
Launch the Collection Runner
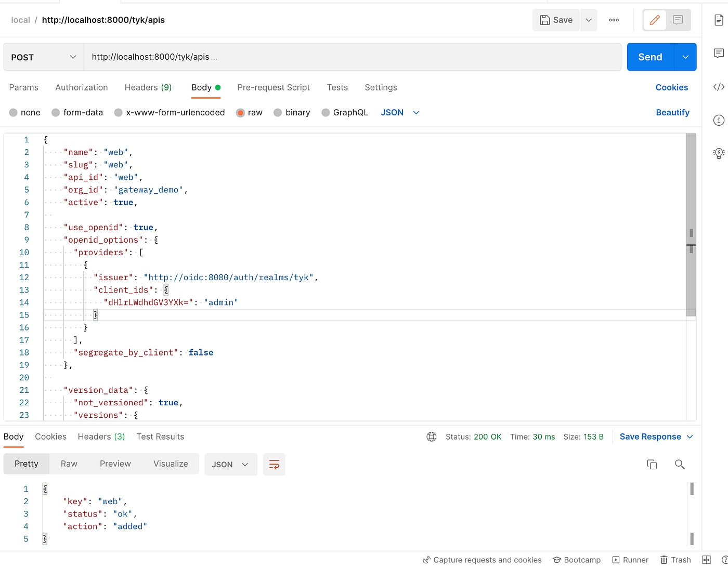[630, 560]
